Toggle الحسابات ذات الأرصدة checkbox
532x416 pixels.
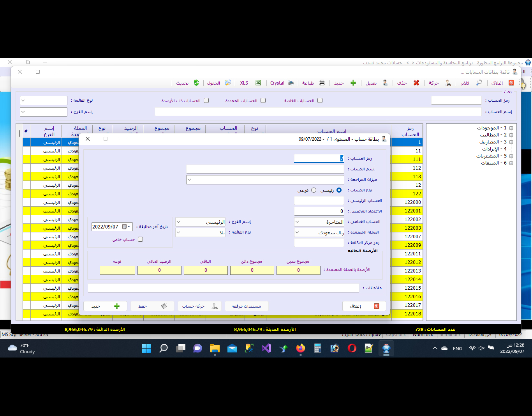pyautogui.click(x=206, y=101)
